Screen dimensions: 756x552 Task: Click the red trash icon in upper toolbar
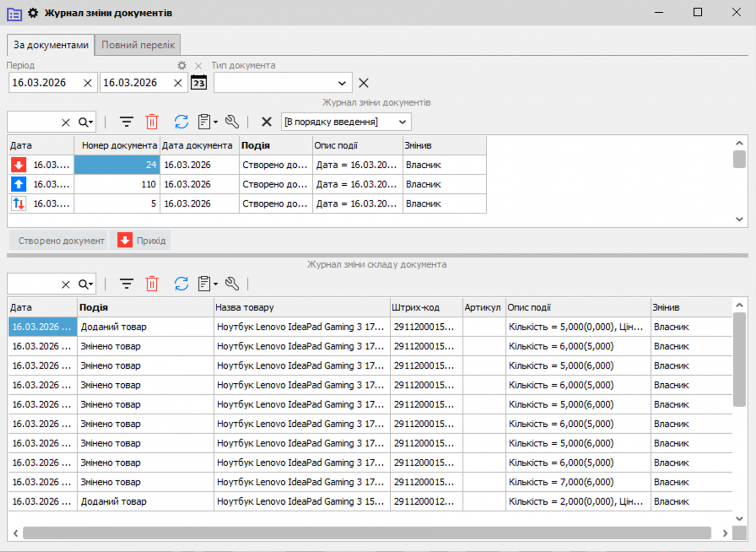tap(152, 122)
